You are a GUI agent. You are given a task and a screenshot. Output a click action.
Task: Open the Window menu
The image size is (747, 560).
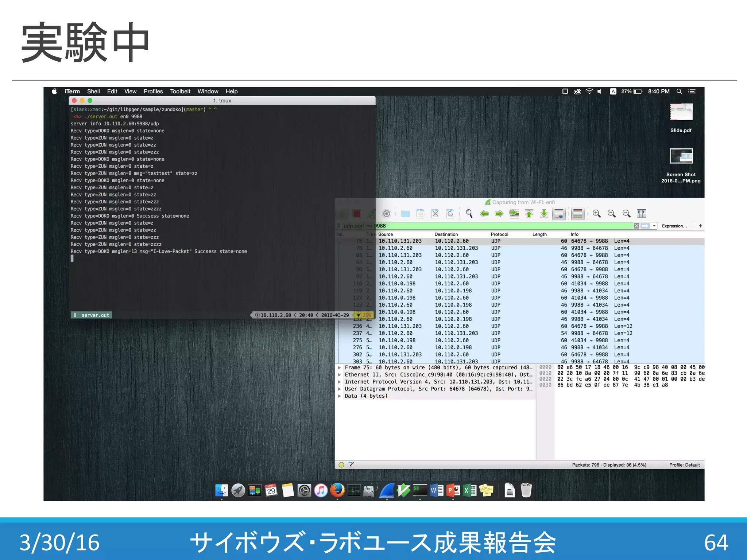click(208, 92)
